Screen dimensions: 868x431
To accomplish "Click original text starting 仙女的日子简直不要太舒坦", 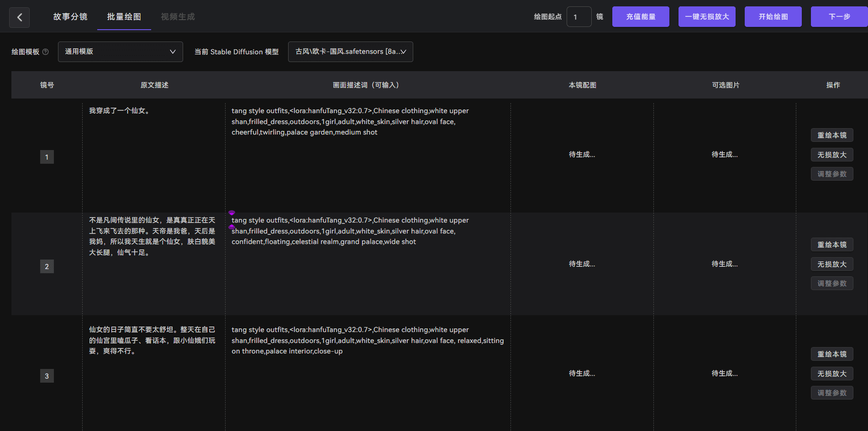I will coord(152,340).
